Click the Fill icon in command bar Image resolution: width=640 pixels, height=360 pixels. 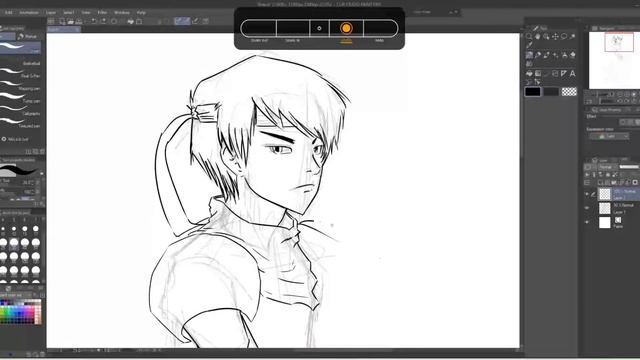(x=131, y=21)
